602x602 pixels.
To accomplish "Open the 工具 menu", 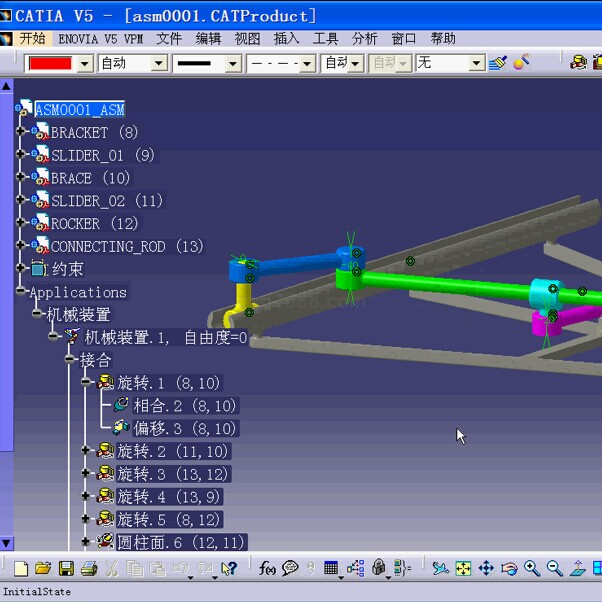I will coord(326,39).
